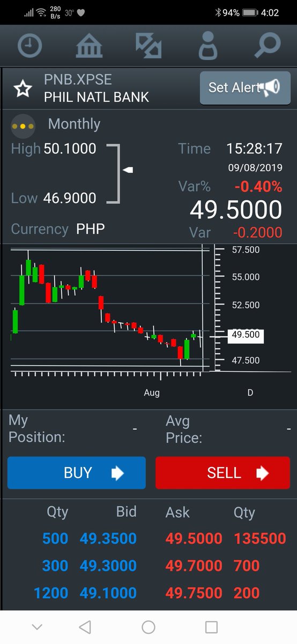Image resolution: width=297 pixels, height=644 pixels.
Task: Toggle the favorite star for PNB.XPSE
Action: 23,89
